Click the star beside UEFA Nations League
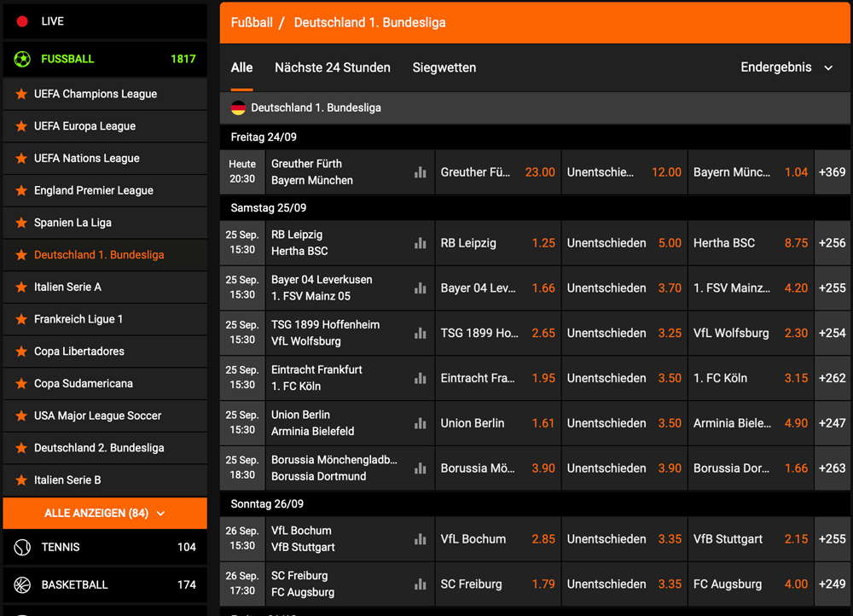The image size is (853, 616). (21, 159)
